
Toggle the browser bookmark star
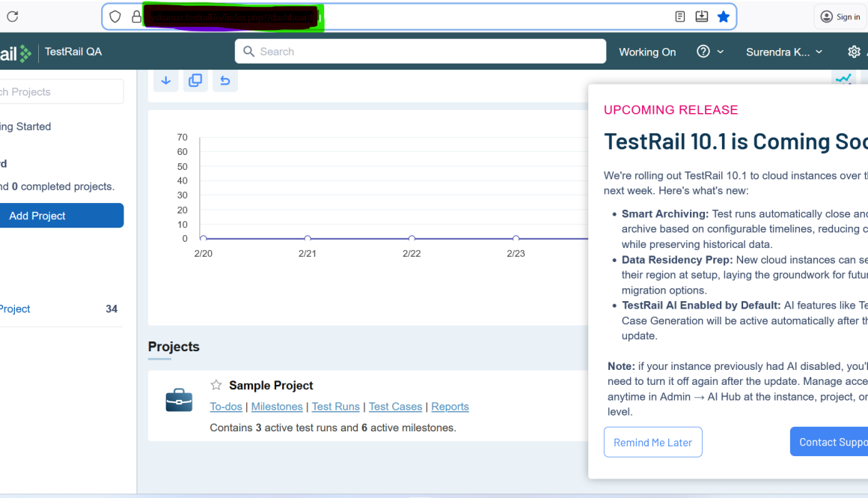[x=723, y=16]
